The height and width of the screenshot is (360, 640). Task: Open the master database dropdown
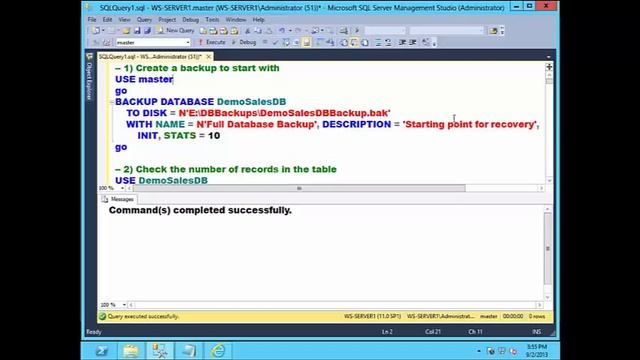coord(188,42)
